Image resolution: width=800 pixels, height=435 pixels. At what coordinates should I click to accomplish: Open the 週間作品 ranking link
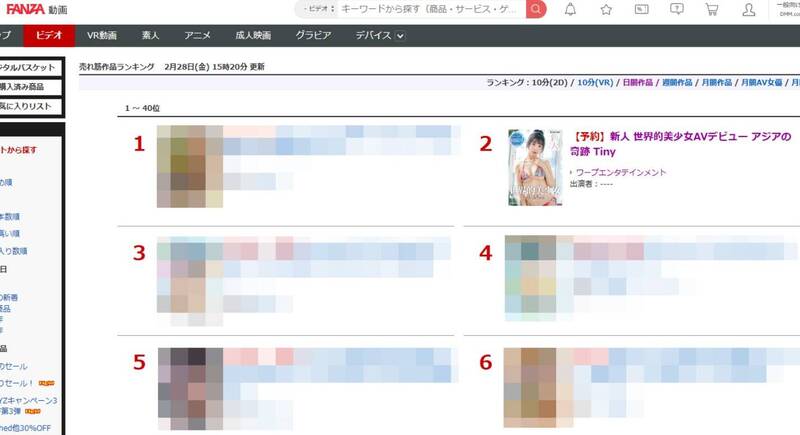point(677,82)
